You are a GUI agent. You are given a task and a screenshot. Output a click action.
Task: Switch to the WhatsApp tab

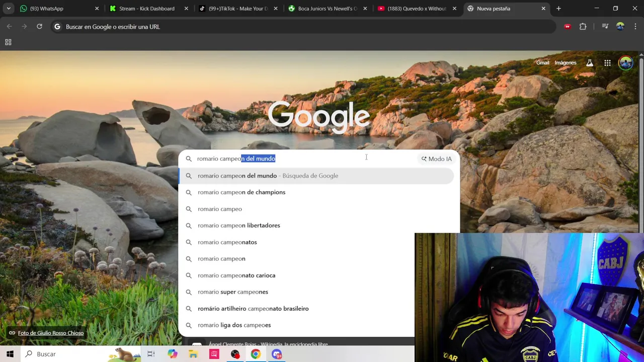pos(58,9)
